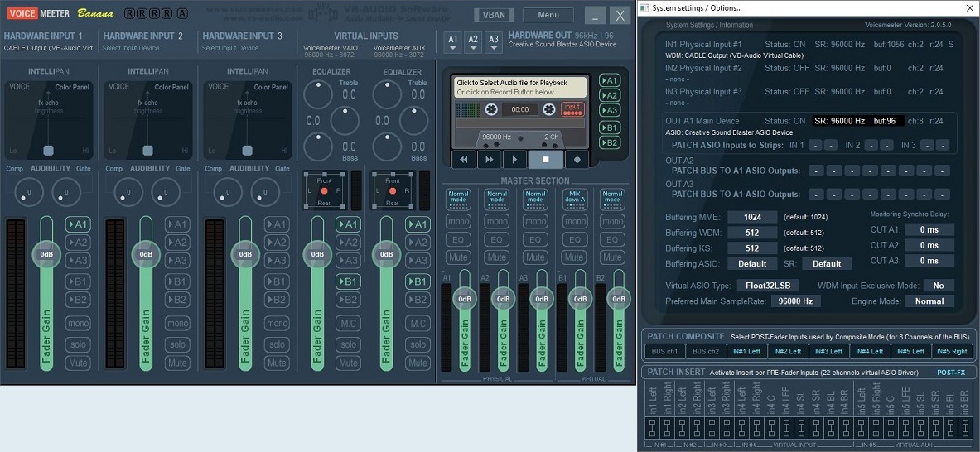
Task: Toggle recorder A1 bus button beside cassette
Action: click(x=610, y=80)
